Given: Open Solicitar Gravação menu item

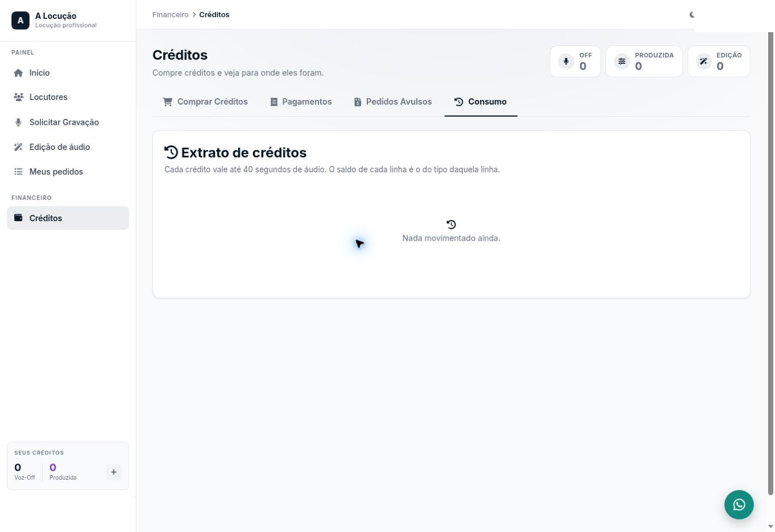Looking at the screenshot, I should coord(68,122).
